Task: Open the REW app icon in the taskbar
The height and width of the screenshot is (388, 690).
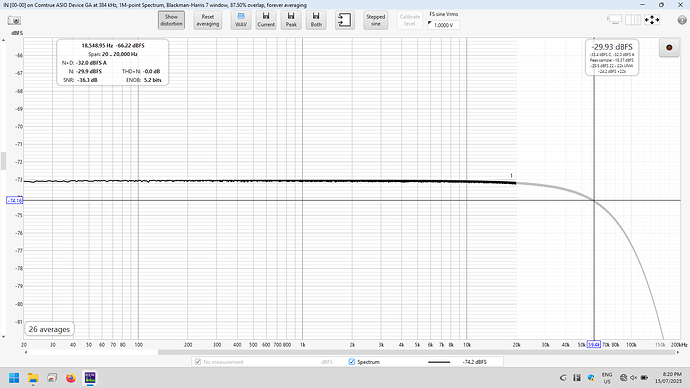Action: tap(90, 377)
